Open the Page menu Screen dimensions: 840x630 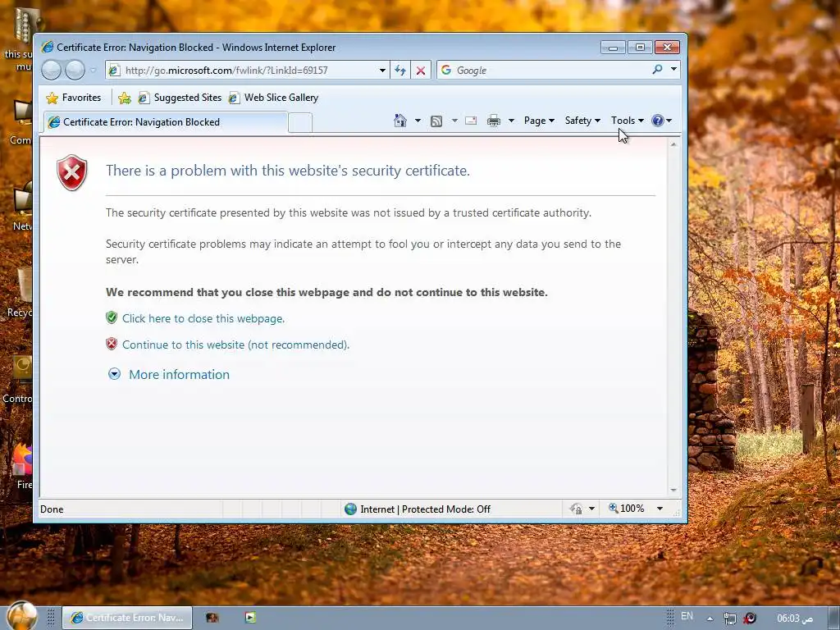pyautogui.click(x=539, y=121)
